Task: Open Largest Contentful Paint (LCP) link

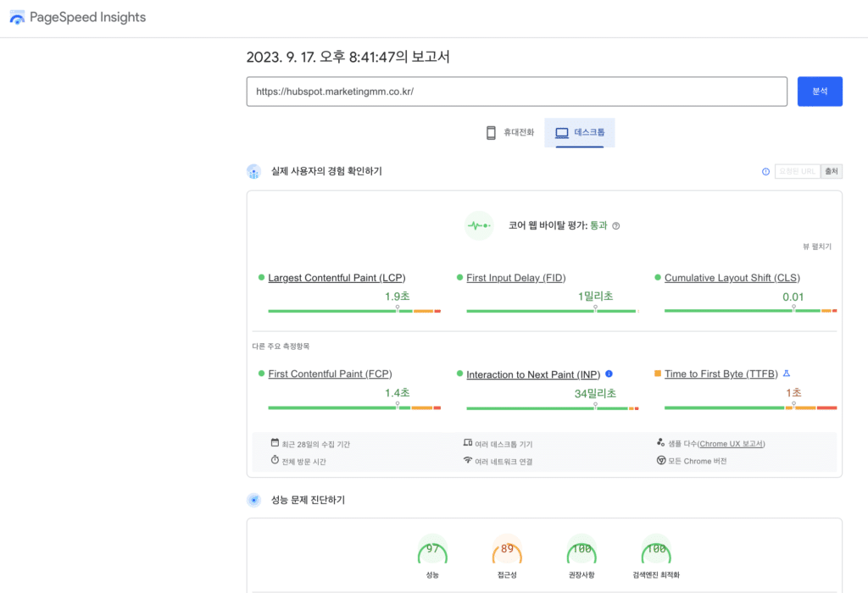Action: pos(337,278)
